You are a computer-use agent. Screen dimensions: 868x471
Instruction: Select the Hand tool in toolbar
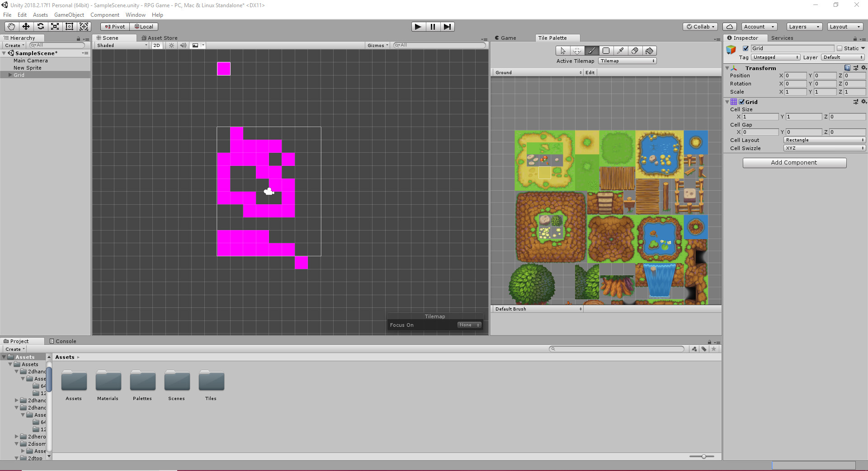[11, 27]
